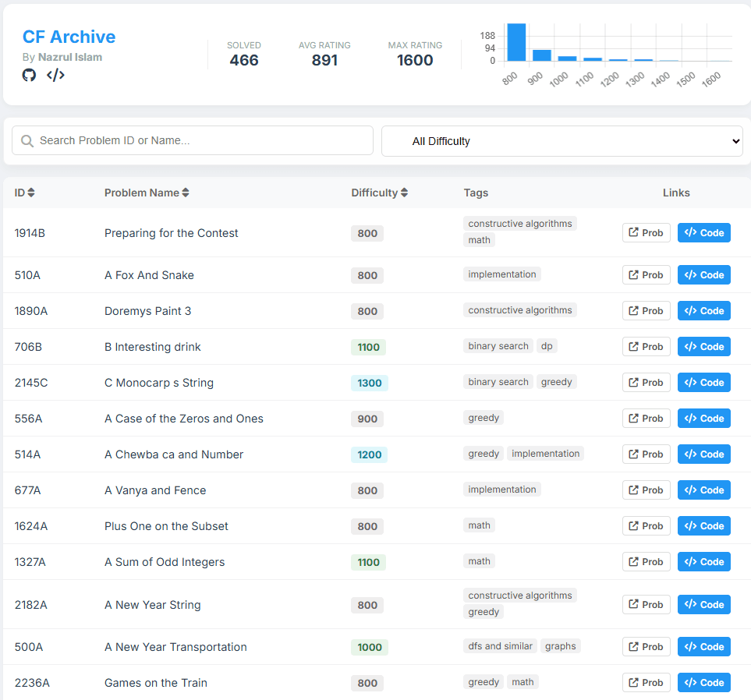Click the source code brackets icon in header
The height and width of the screenshot is (700, 751).
pyautogui.click(x=55, y=75)
